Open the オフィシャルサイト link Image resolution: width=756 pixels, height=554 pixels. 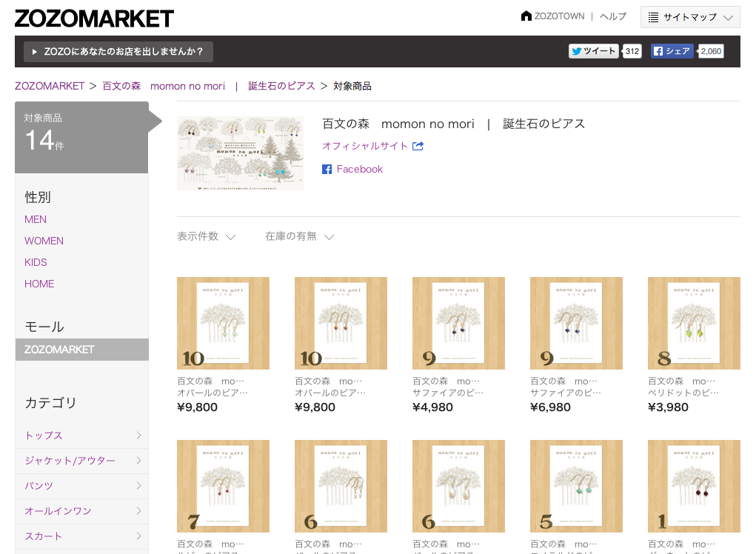tap(365, 146)
